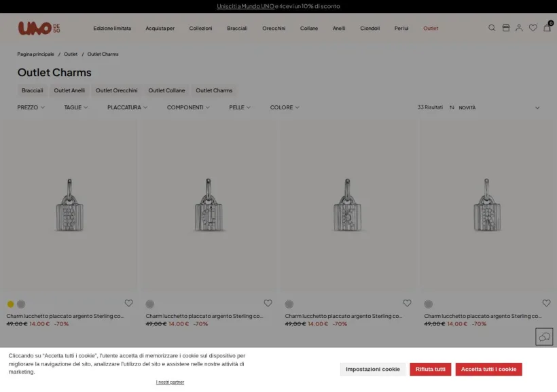Open the first Charm lucchetto product title

65,316
